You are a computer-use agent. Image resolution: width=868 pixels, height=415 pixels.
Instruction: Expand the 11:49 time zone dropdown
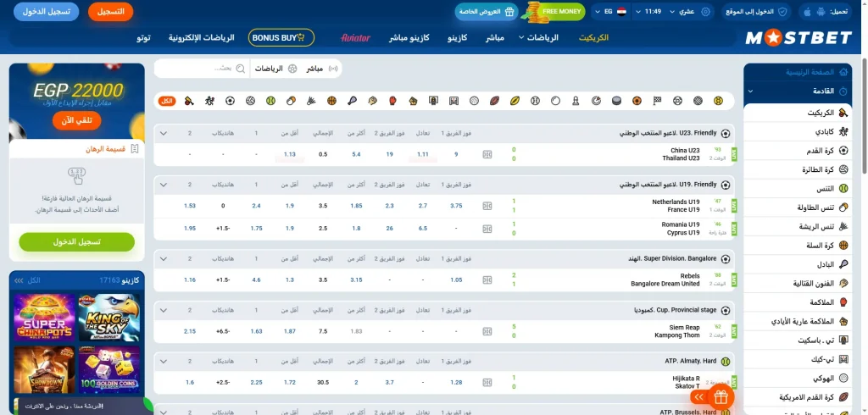(654, 12)
